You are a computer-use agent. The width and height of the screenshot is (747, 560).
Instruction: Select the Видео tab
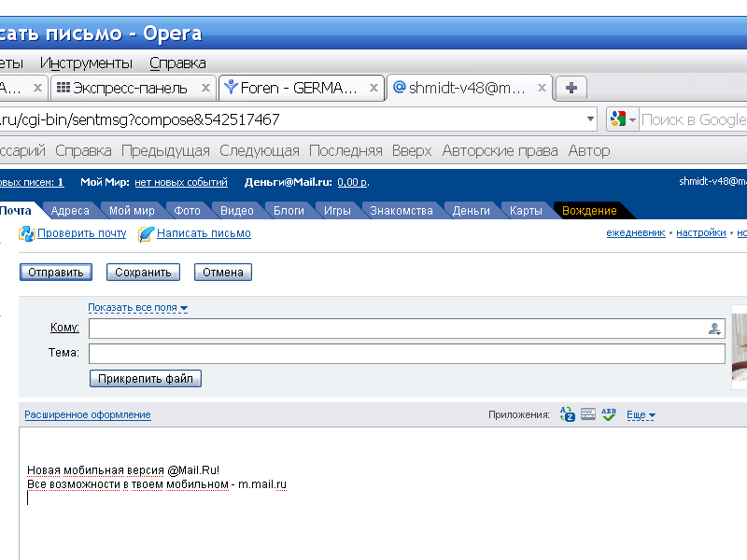[237, 211]
